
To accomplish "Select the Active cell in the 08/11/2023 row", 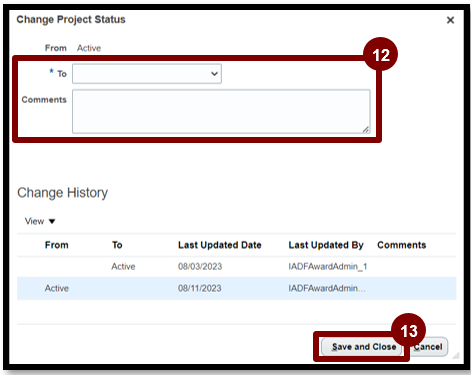I will [x=57, y=288].
